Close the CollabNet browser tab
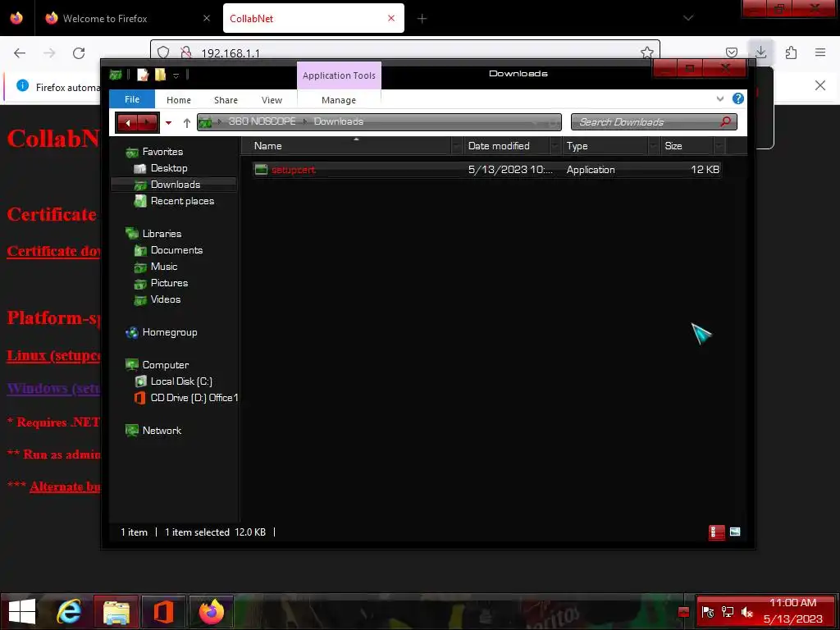Image resolution: width=840 pixels, height=630 pixels. (391, 18)
